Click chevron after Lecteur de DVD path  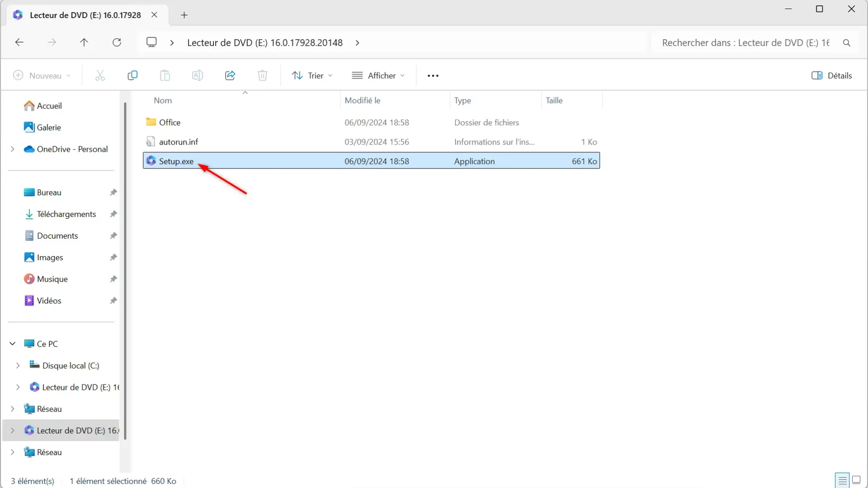(x=358, y=43)
